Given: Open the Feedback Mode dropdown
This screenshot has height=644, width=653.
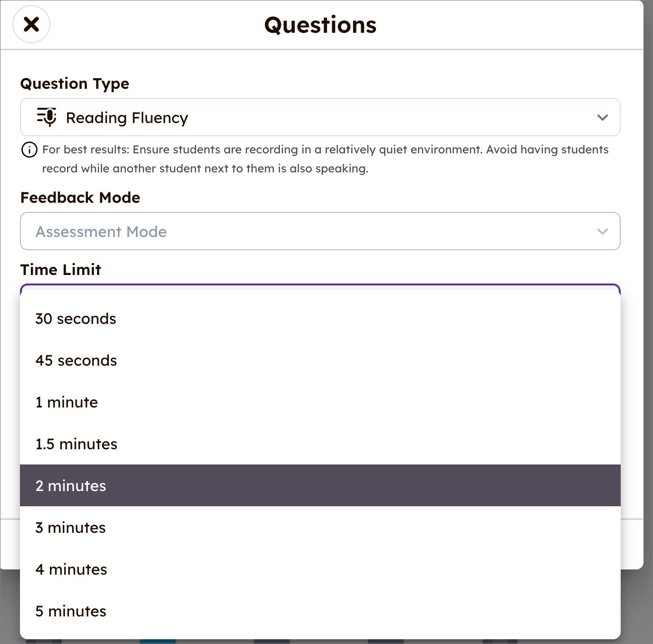Looking at the screenshot, I should click(x=320, y=232).
